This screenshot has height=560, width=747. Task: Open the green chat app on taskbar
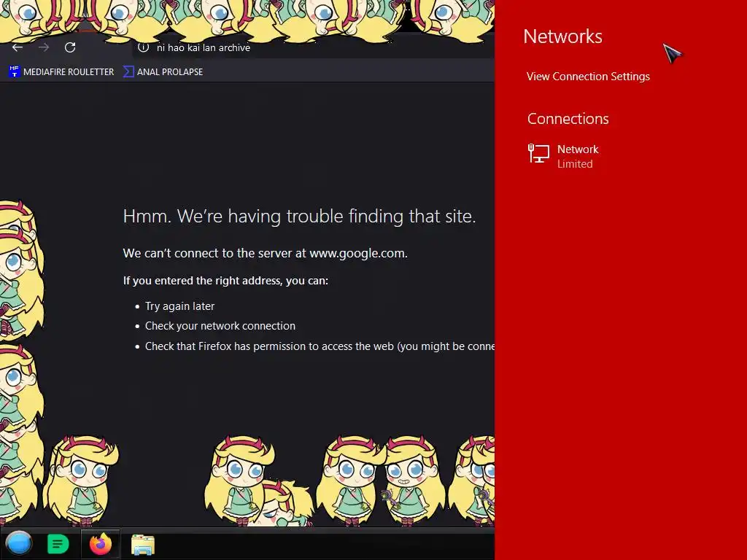58,544
